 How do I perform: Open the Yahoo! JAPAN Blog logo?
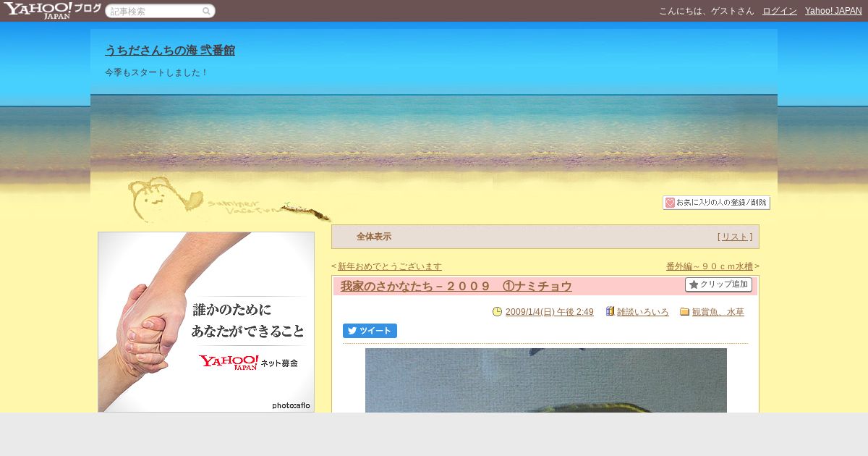(x=51, y=10)
